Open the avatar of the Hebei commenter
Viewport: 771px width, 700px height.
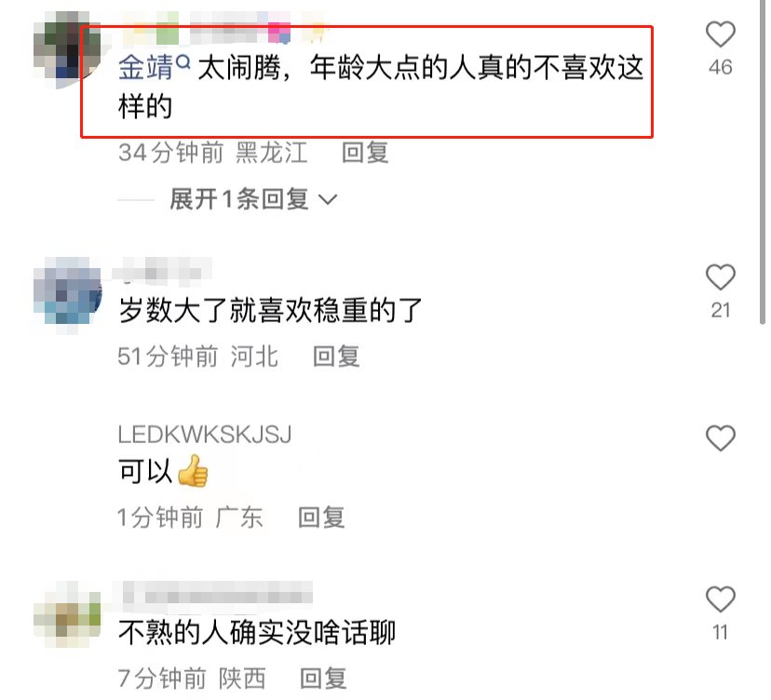67,292
